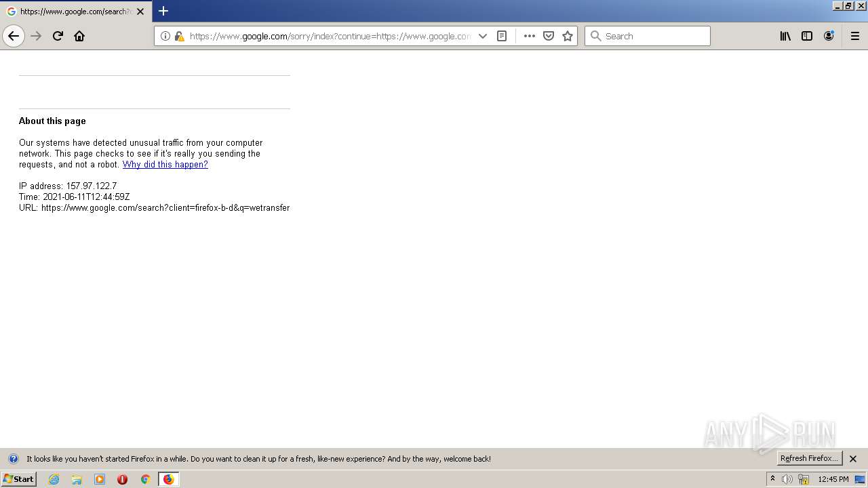Image resolution: width=868 pixels, height=488 pixels.
Task: Open Firefox Account icon
Action: (829, 36)
